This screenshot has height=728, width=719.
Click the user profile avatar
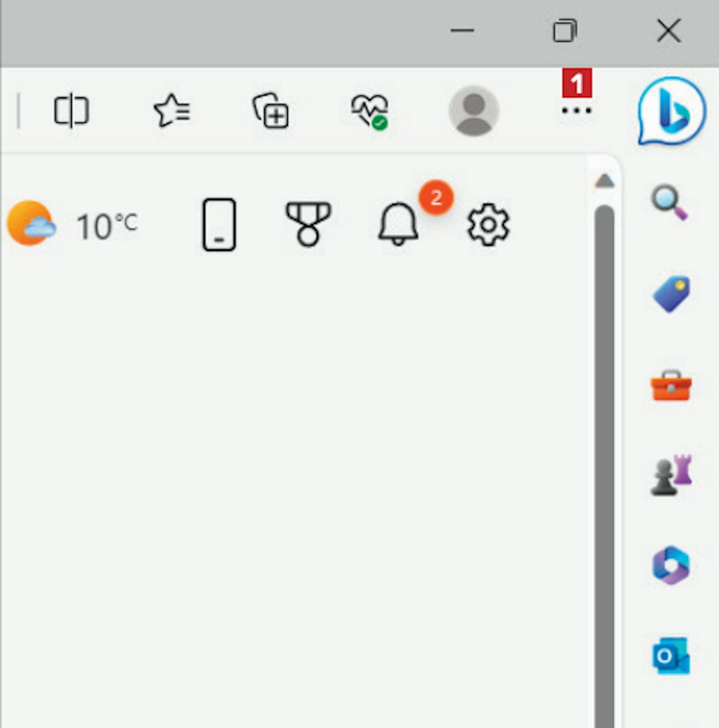(474, 111)
